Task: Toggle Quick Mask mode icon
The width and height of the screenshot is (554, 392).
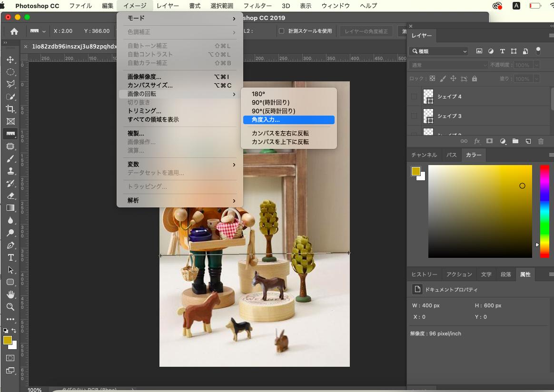Action: click(10, 358)
